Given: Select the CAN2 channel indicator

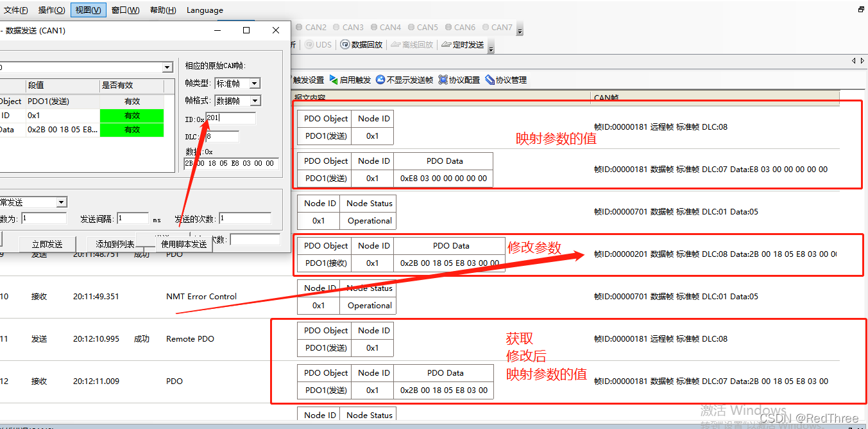Looking at the screenshot, I should pos(312,28).
